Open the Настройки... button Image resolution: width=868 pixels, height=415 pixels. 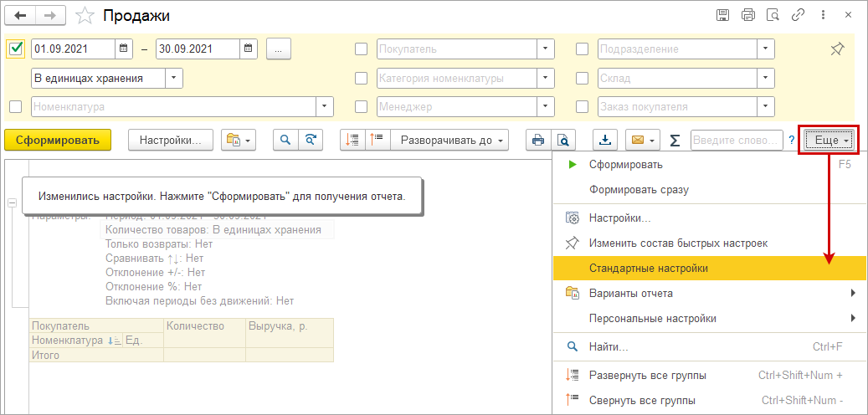pos(171,141)
